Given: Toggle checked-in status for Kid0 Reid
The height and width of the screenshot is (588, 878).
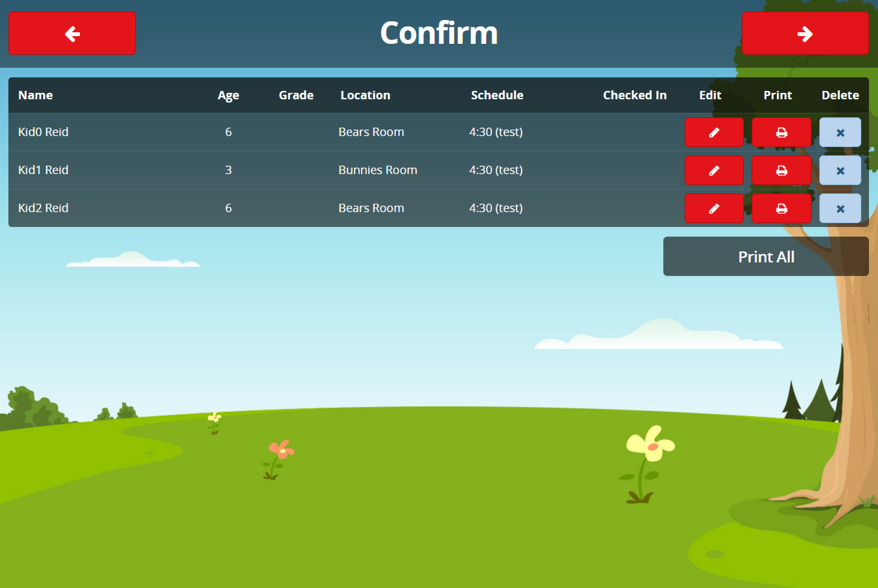Looking at the screenshot, I should pos(634,132).
